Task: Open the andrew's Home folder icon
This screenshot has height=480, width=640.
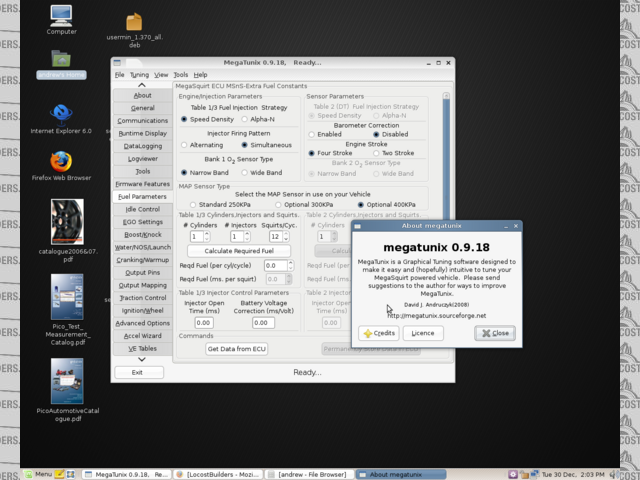Action: 61,59
